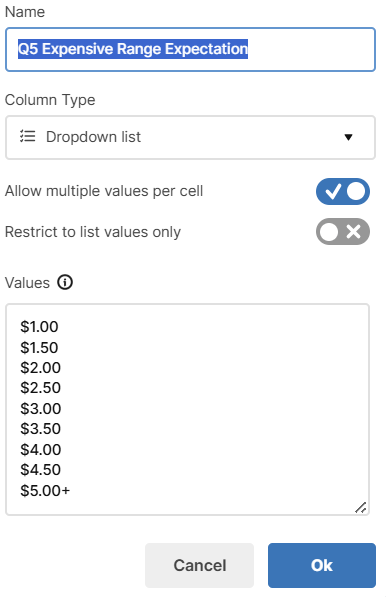Open the Column Type dropdown
This screenshot has width=386, height=597.
(x=190, y=137)
